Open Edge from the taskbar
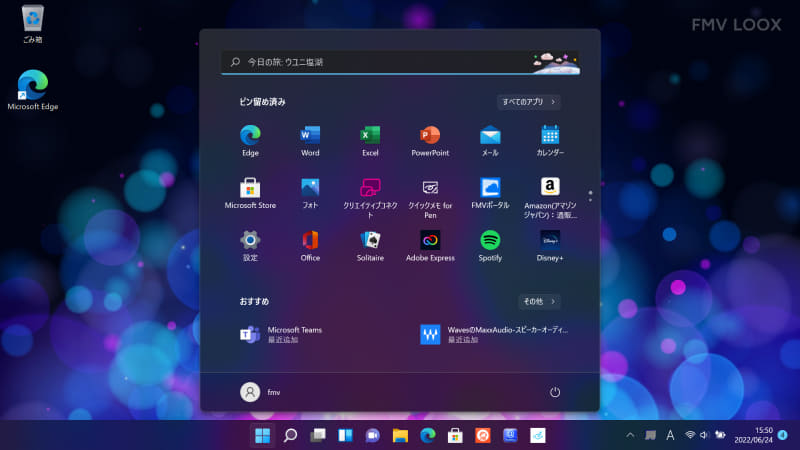Image resolution: width=800 pixels, height=450 pixels. [x=428, y=435]
